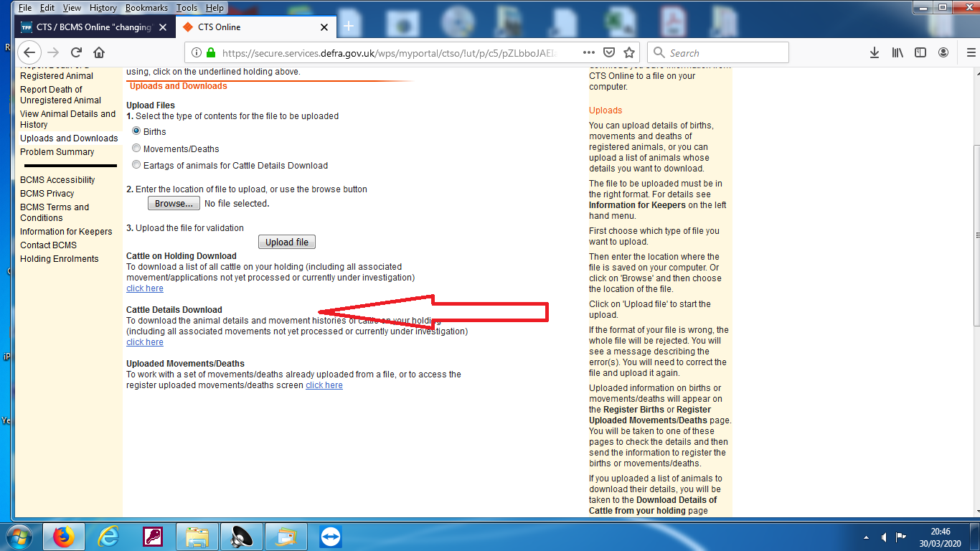Viewport: 980px width, 551px height.
Task: Click the Browse... file button
Action: (174, 203)
